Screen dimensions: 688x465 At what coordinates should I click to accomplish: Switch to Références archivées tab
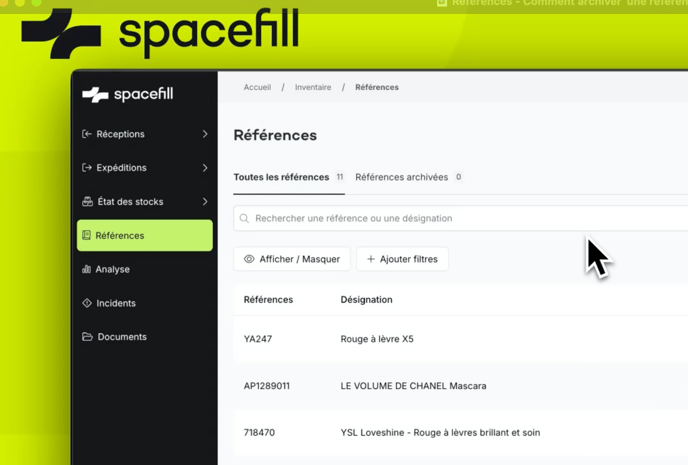click(401, 177)
